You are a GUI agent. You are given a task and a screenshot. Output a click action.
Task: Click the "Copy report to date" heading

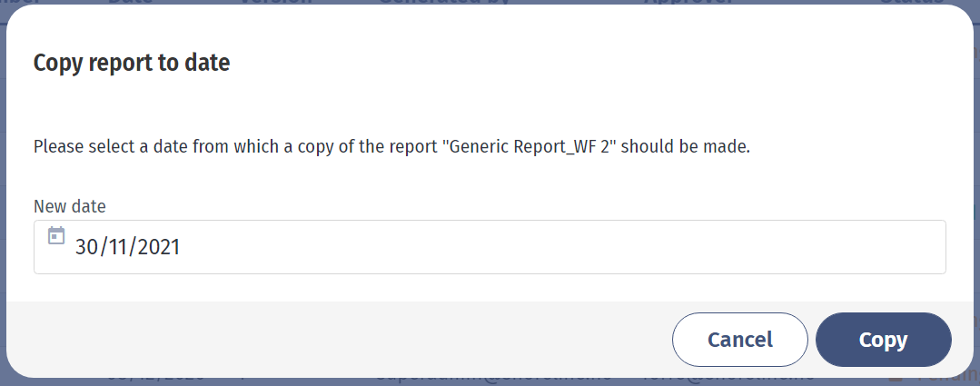[x=132, y=63]
